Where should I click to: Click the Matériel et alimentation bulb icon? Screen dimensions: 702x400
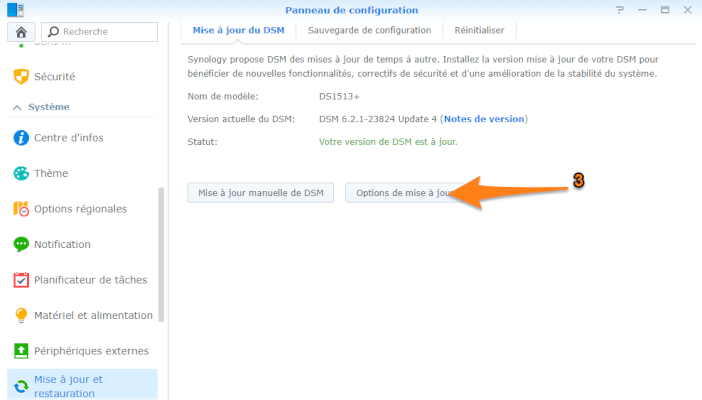pos(21,315)
